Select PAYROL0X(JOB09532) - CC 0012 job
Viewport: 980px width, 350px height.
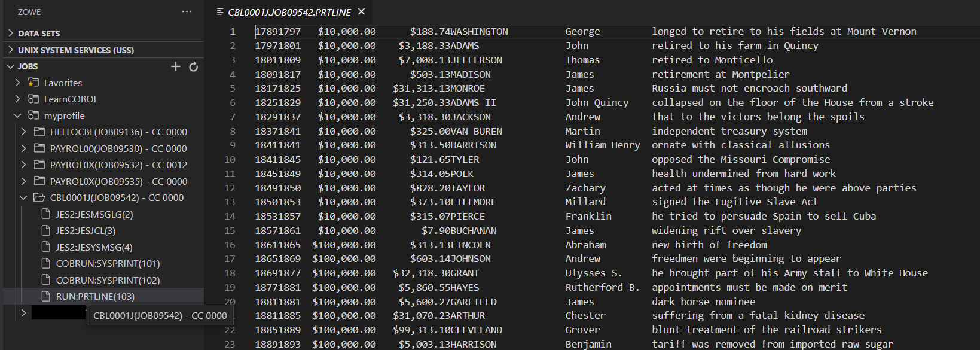point(118,165)
